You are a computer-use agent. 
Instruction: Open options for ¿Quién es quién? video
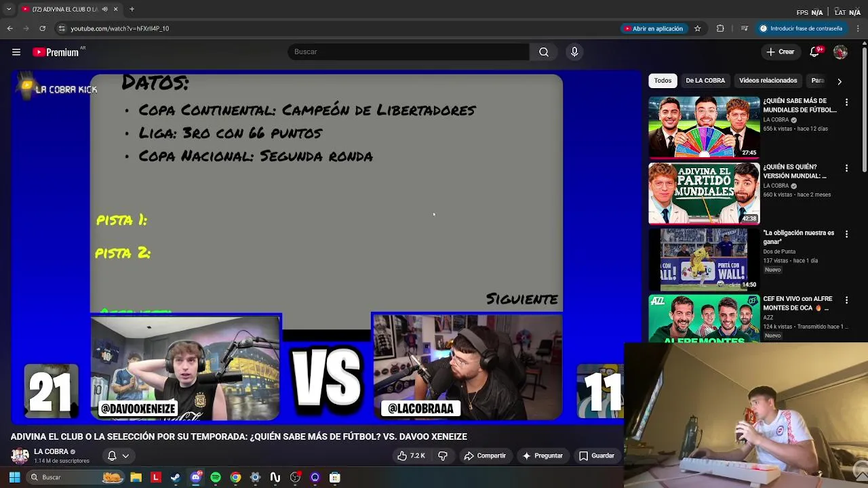[x=846, y=167]
